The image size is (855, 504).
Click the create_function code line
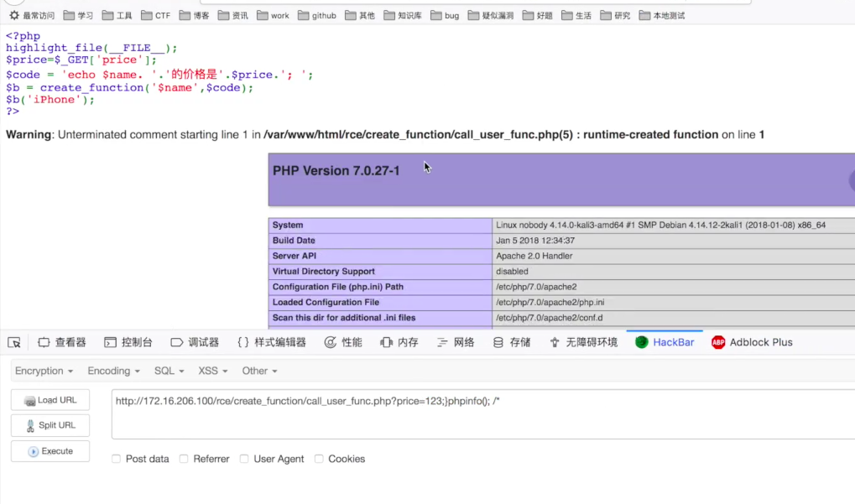pyautogui.click(x=130, y=87)
